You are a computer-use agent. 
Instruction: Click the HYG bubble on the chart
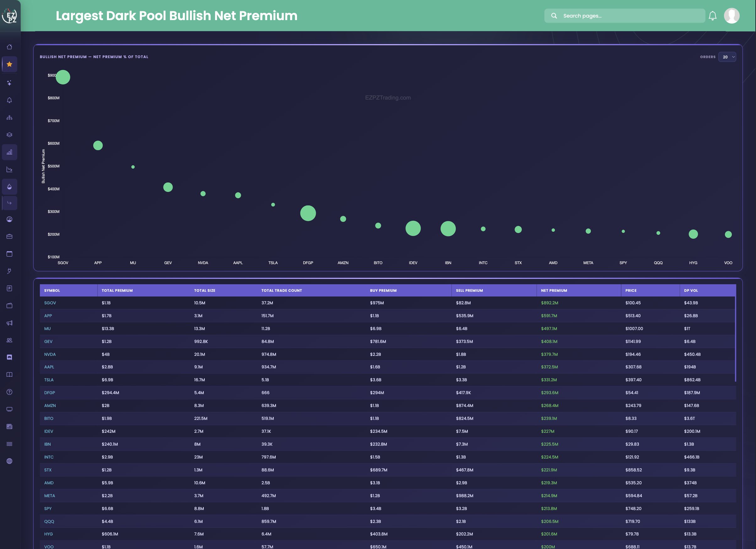click(693, 234)
